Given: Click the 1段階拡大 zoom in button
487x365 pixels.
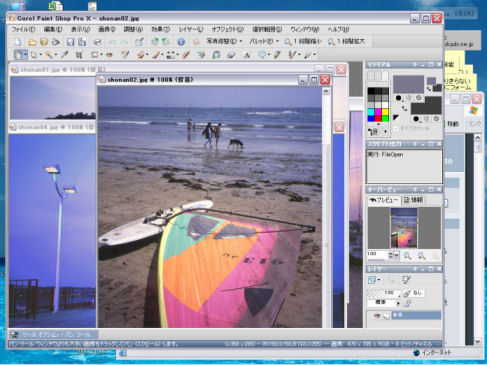Looking at the screenshot, I should pos(346,41).
